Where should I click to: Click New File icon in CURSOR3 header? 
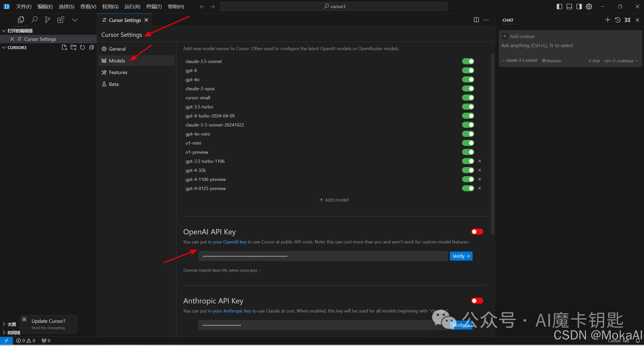[64, 47]
